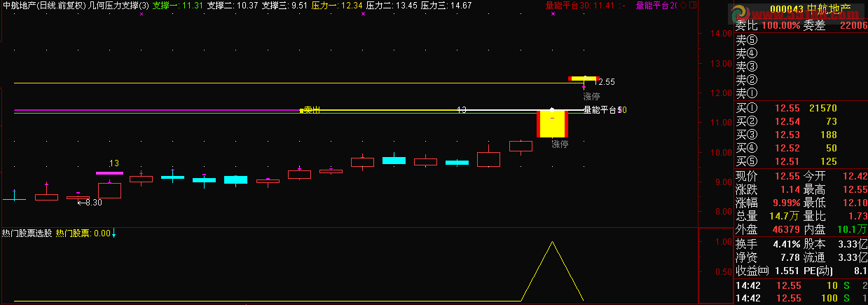Image resolution: width=868 pixels, height=305 pixels.
Task: Click the diamond icon at chart top right
Action: 683,5
